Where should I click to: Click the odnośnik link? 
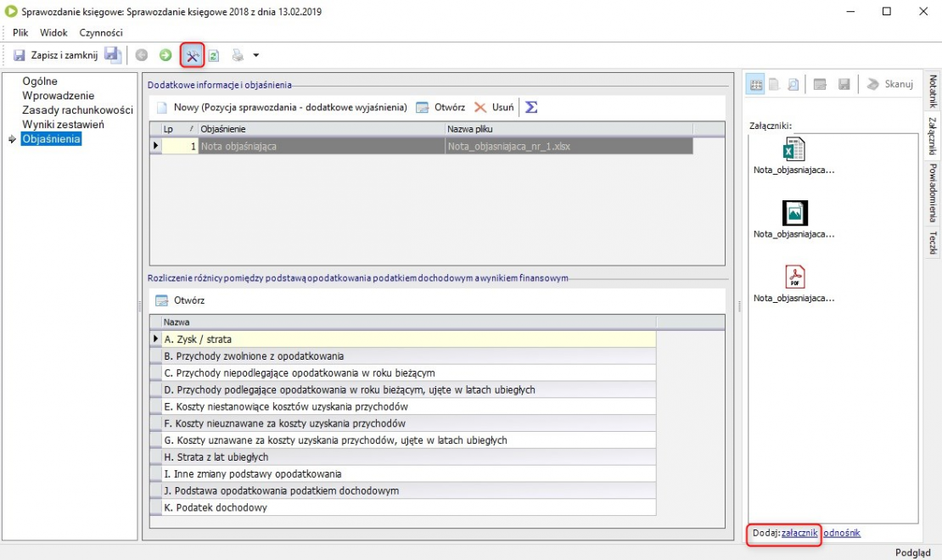click(x=841, y=533)
